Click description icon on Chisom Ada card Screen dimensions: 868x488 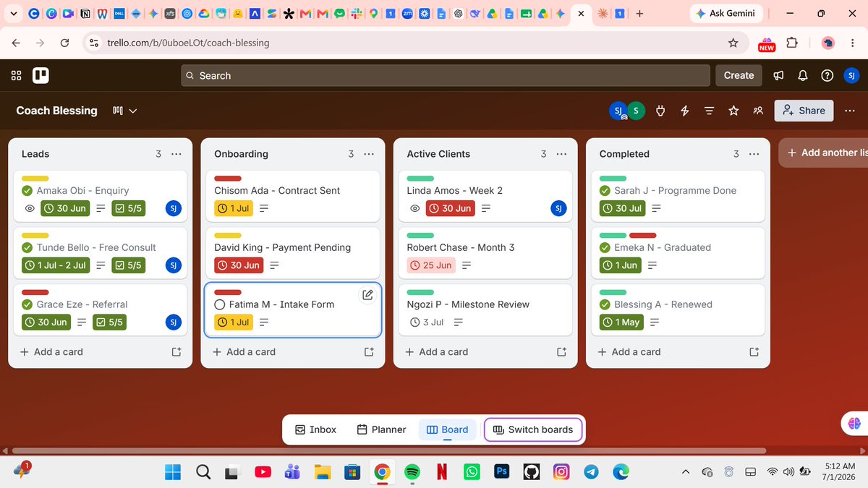click(263, 208)
